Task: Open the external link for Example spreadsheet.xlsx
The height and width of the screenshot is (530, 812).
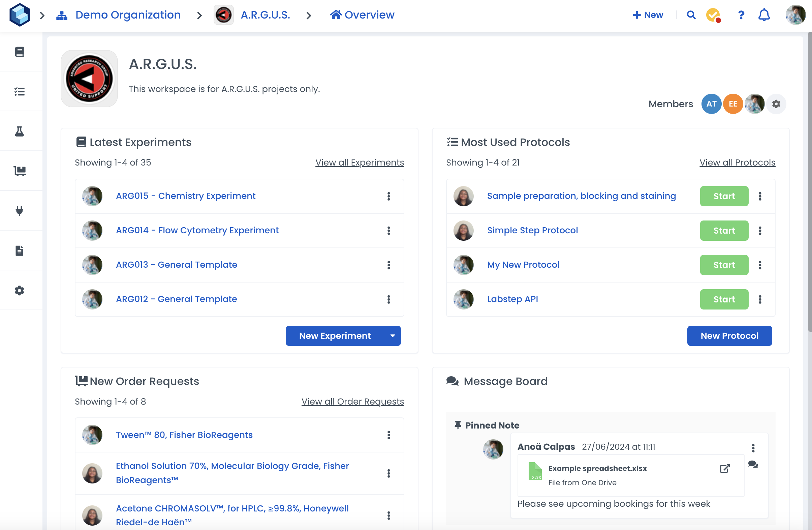Action: coord(725,468)
